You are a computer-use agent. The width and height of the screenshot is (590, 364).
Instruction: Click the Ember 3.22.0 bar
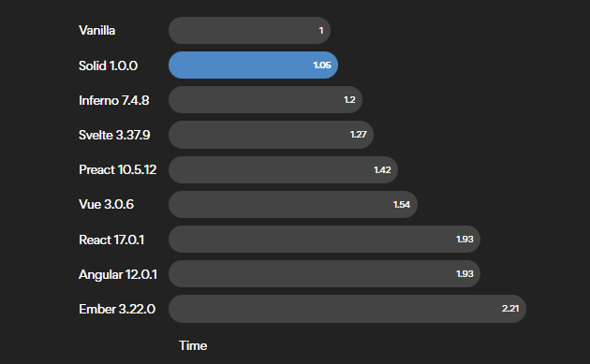click(347, 309)
